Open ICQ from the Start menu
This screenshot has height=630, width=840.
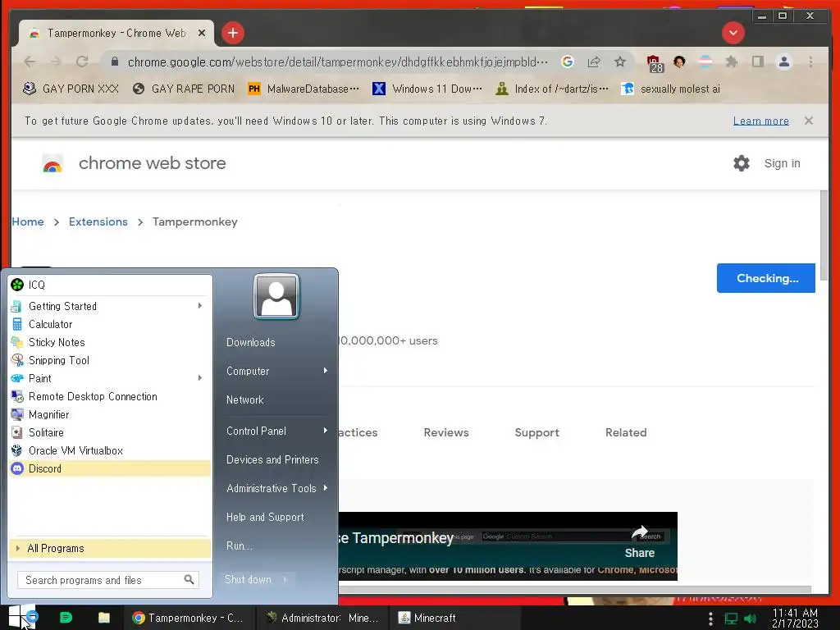[x=110, y=285]
